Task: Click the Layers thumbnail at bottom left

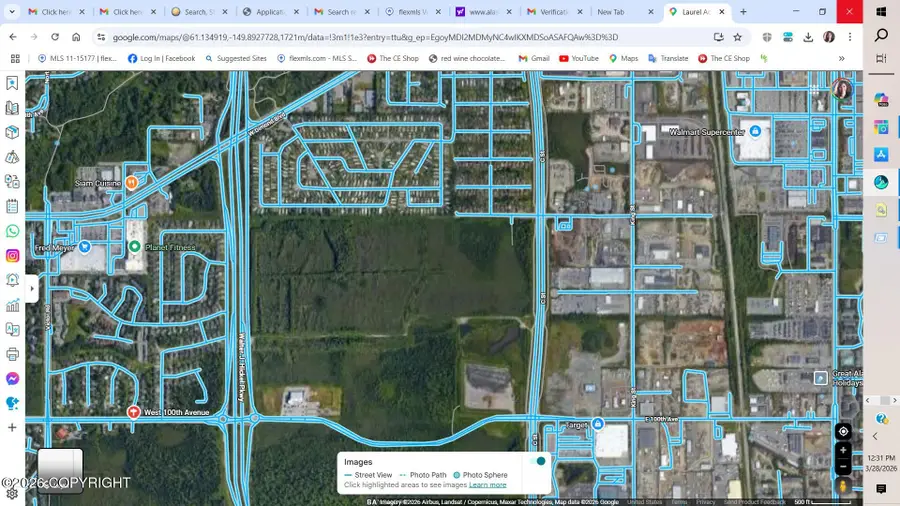Action: coord(60,470)
